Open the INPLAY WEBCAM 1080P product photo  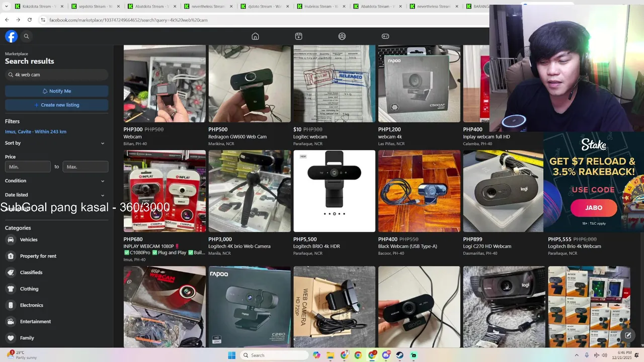(x=165, y=191)
